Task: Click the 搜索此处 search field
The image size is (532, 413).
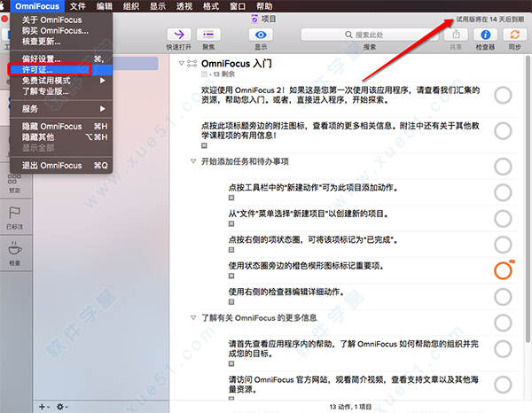Action: click(x=369, y=35)
